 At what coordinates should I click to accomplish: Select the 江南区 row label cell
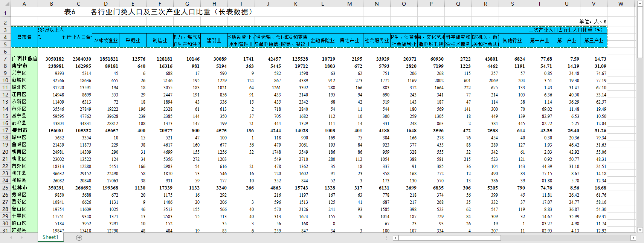point(24,95)
